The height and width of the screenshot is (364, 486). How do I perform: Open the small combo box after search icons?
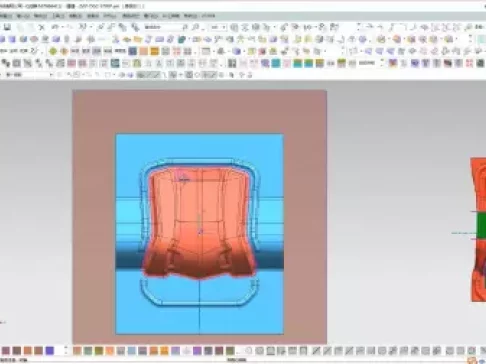tap(218, 27)
